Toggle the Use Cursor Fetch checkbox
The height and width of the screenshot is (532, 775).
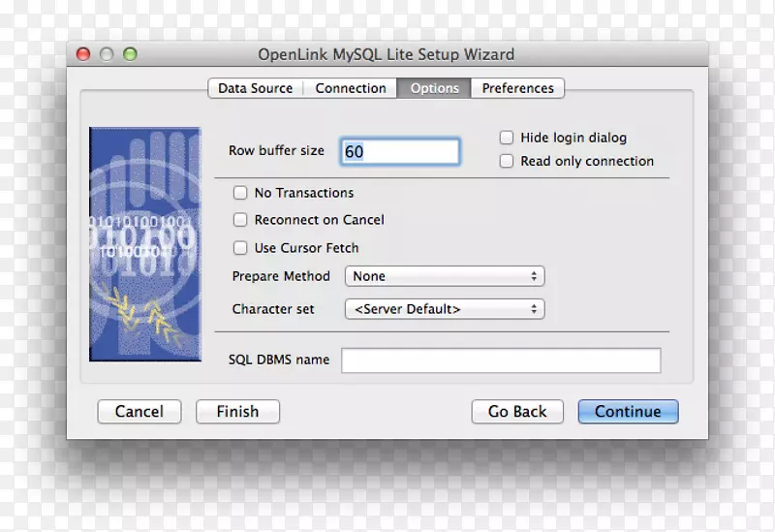(x=240, y=248)
